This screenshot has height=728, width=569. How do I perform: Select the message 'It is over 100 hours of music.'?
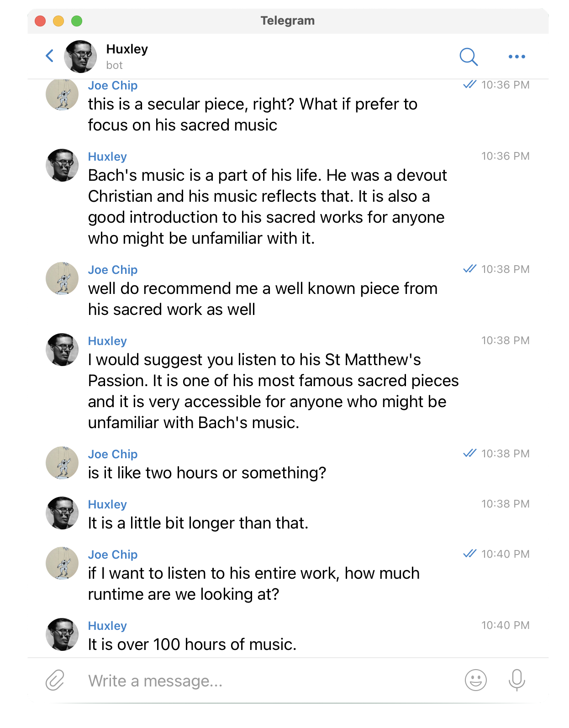(192, 644)
